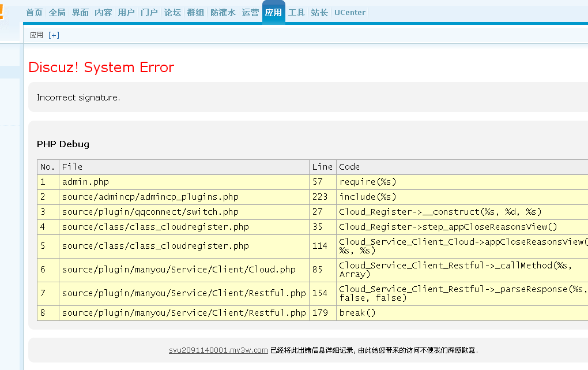
Task: Click the include(%s) code cell
Action: pos(462,197)
